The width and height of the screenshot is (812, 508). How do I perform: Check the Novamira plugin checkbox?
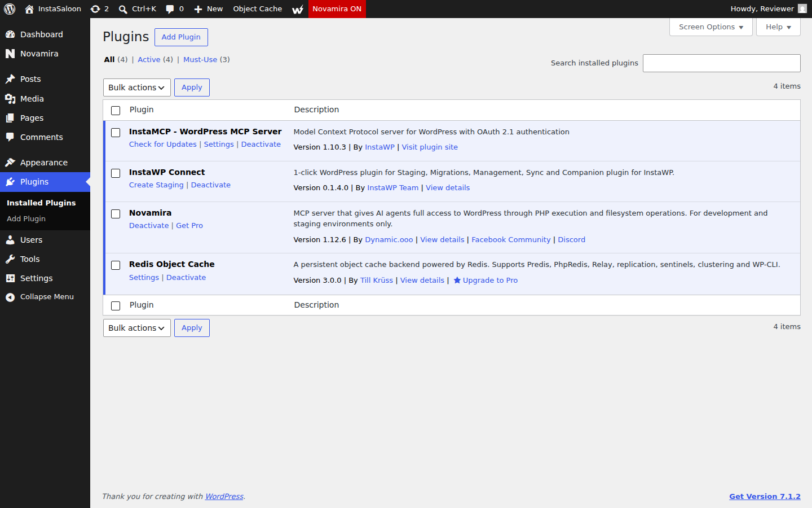(116, 214)
